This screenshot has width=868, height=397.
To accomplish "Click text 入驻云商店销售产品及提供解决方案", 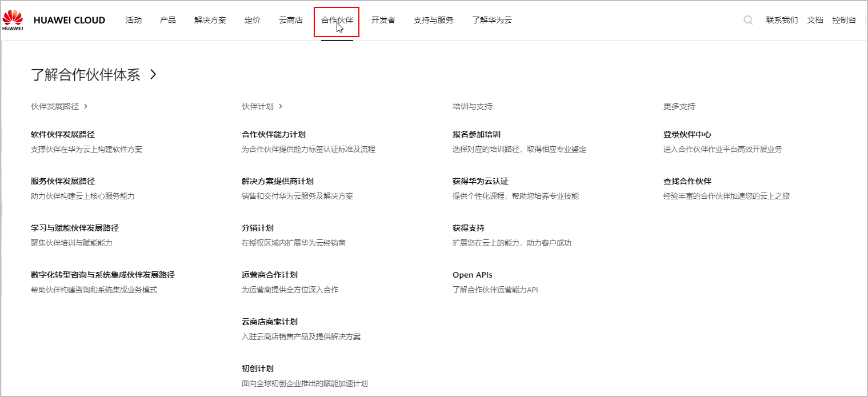I will tap(301, 336).
